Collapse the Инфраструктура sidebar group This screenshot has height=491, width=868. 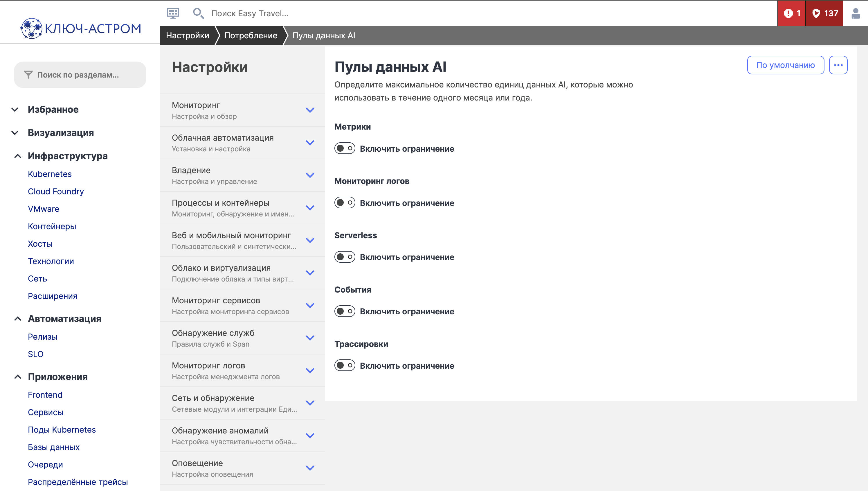pyautogui.click(x=17, y=156)
